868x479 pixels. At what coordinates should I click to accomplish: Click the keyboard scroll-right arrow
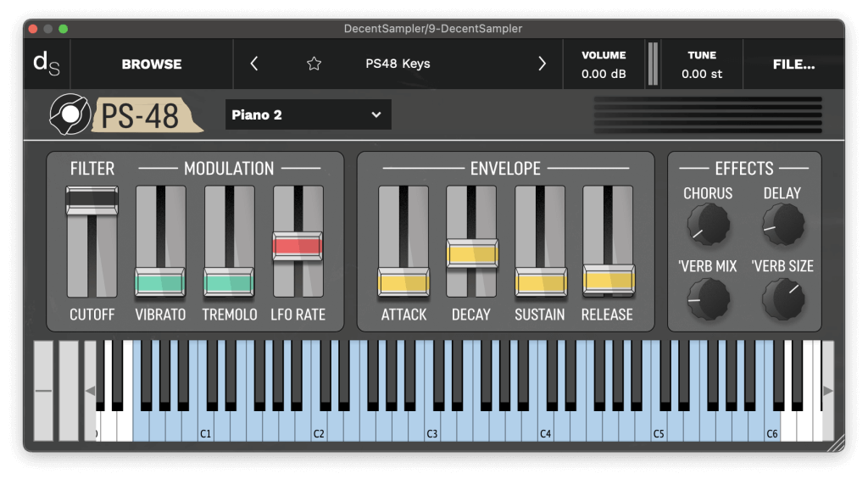[828, 391]
